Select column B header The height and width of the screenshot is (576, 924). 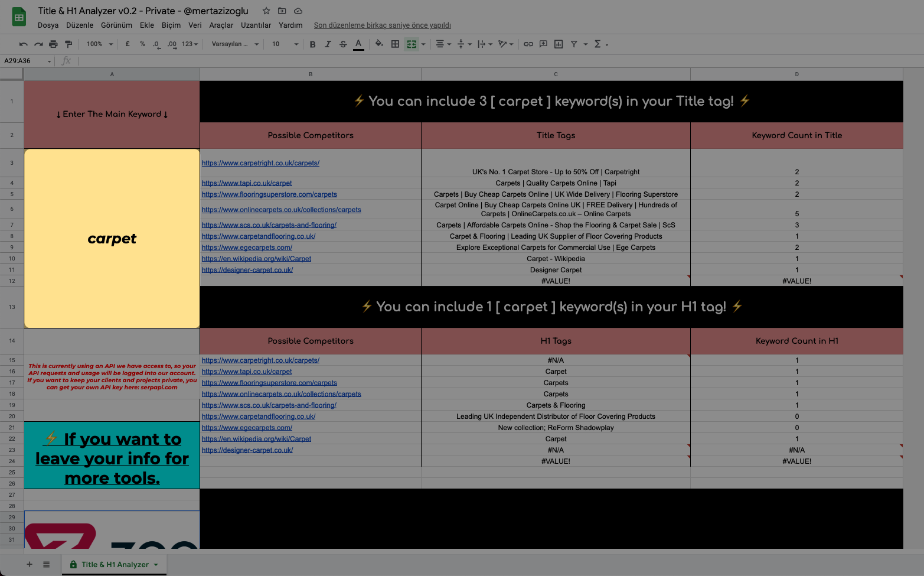click(311, 74)
